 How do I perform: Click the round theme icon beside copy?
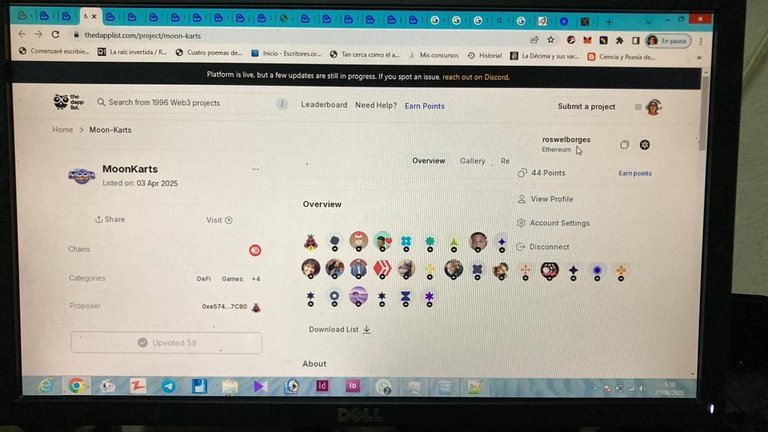coord(645,144)
